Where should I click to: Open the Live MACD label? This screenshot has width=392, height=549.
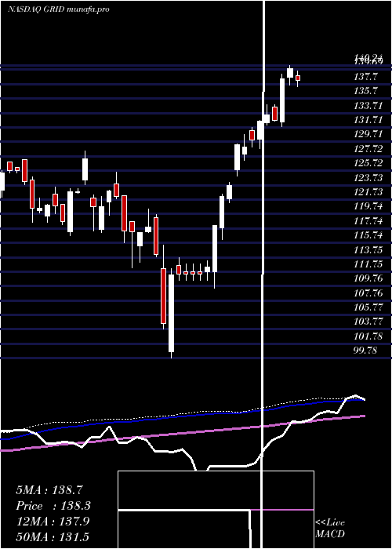[x=330, y=529]
